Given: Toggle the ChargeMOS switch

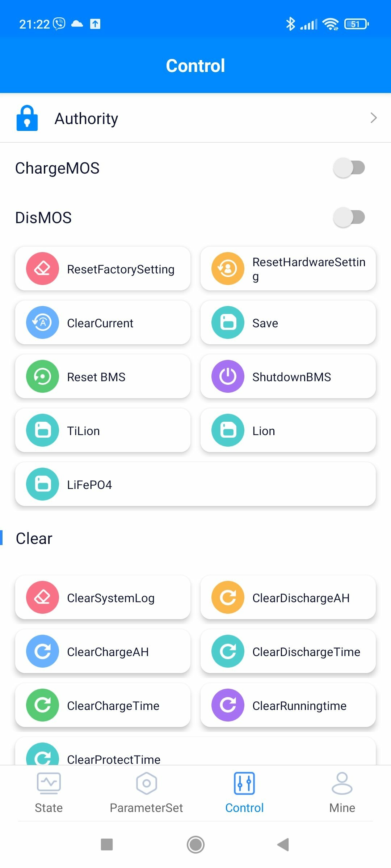Looking at the screenshot, I should coord(349,168).
